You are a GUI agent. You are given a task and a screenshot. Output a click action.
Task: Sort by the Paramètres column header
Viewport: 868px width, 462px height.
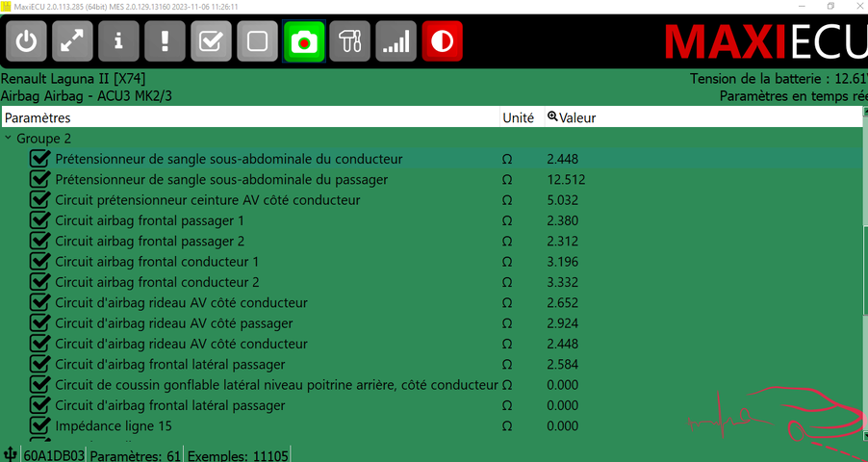pos(251,117)
